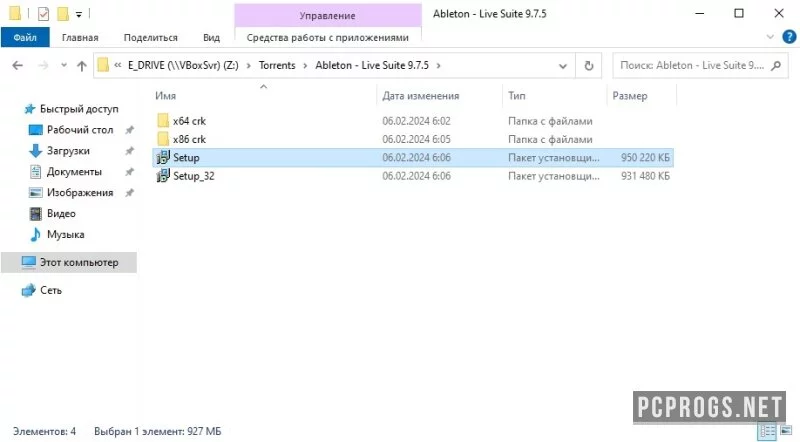
Task: Show hidden path via double chevron
Action: coord(118,65)
